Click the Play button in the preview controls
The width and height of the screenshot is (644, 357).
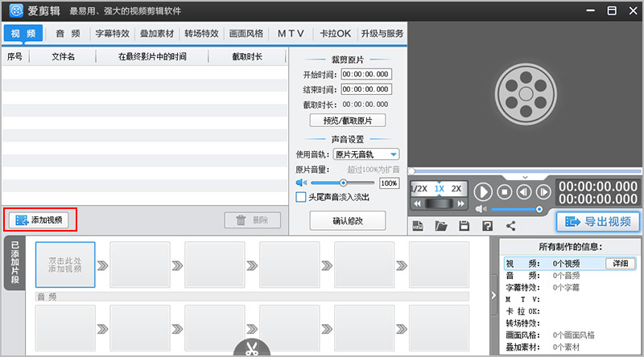[x=483, y=191]
